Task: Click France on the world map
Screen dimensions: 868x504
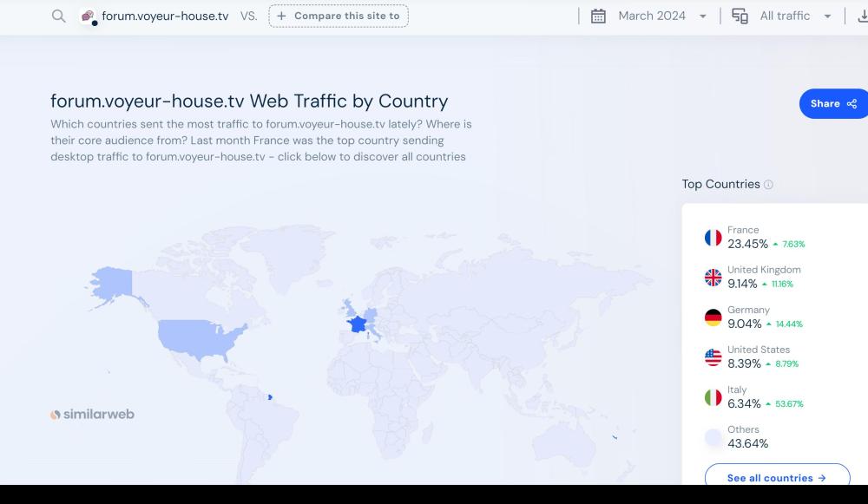Action: [x=357, y=324]
